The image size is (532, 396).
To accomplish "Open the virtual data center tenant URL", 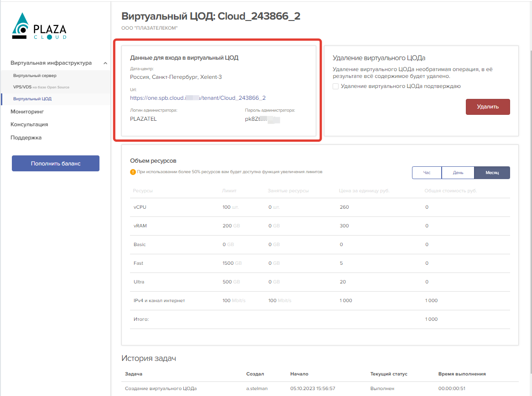I will click(198, 98).
